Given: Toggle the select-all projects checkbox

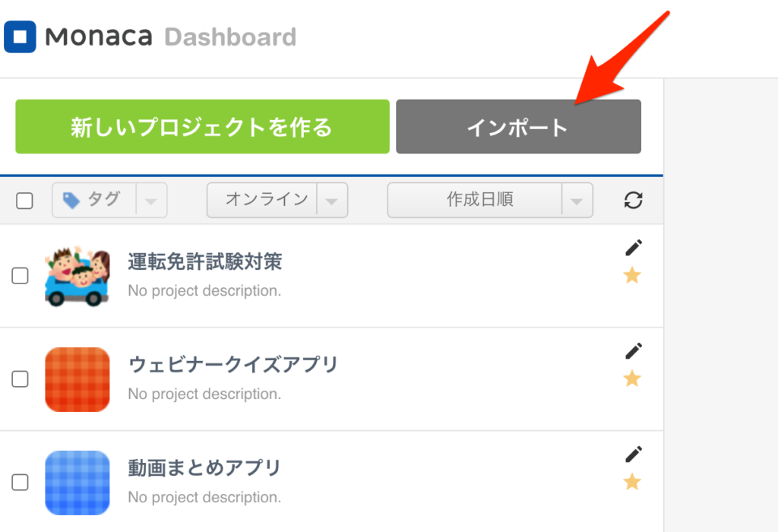Looking at the screenshot, I should [24, 201].
